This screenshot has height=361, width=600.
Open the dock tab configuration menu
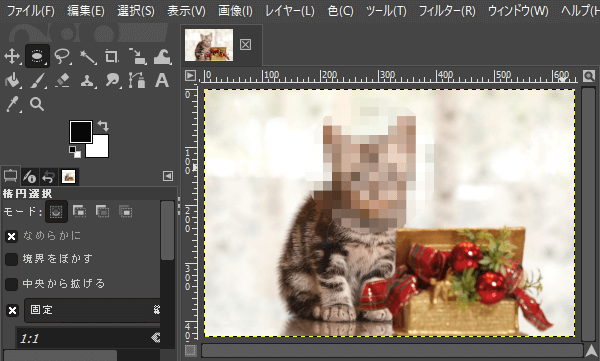[x=168, y=176]
